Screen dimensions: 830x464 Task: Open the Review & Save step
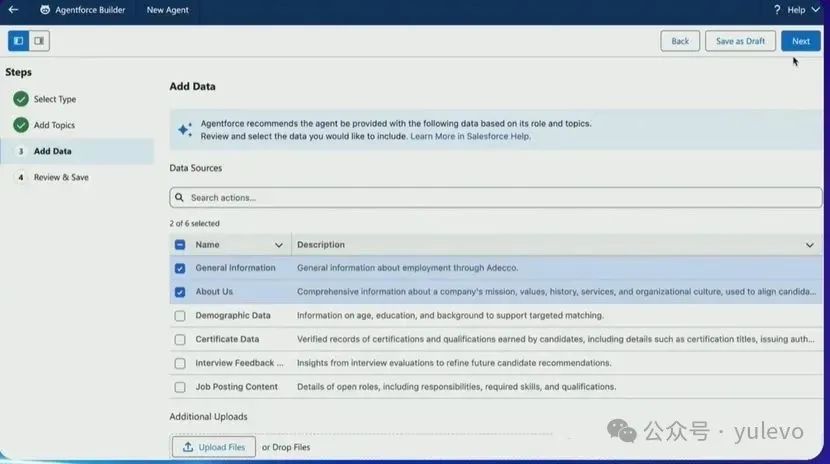[61, 177]
